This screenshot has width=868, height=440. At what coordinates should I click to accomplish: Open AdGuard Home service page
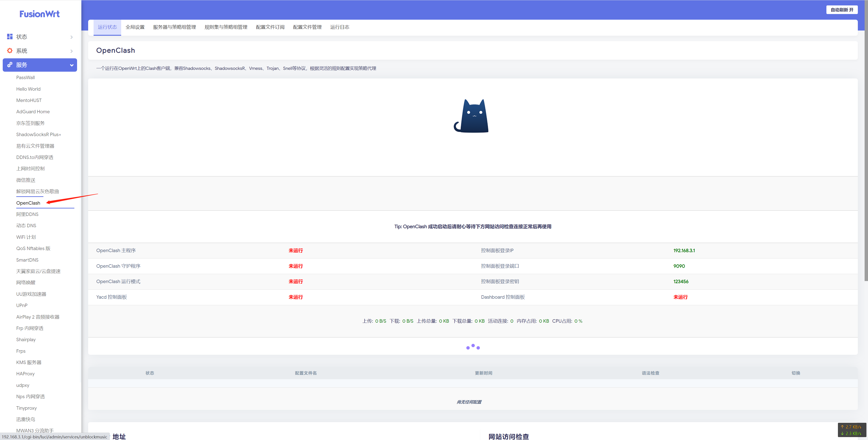coord(33,112)
